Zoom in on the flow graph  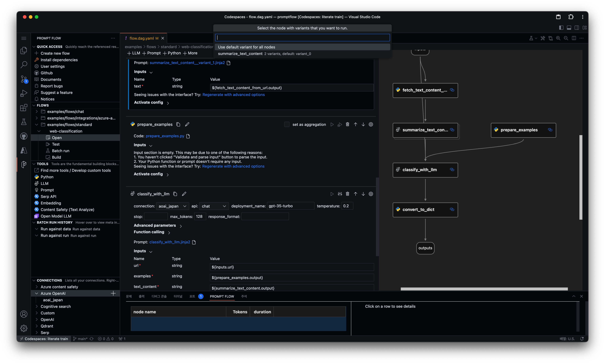pos(558,38)
